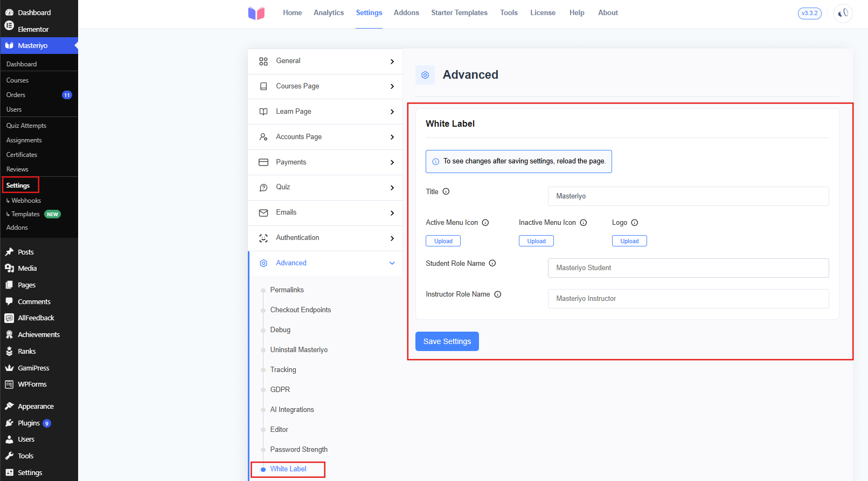The height and width of the screenshot is (481, 868).
Task: Click the Learn Page open-book icon
Action: pyautogui.click(x=263, y=112)
